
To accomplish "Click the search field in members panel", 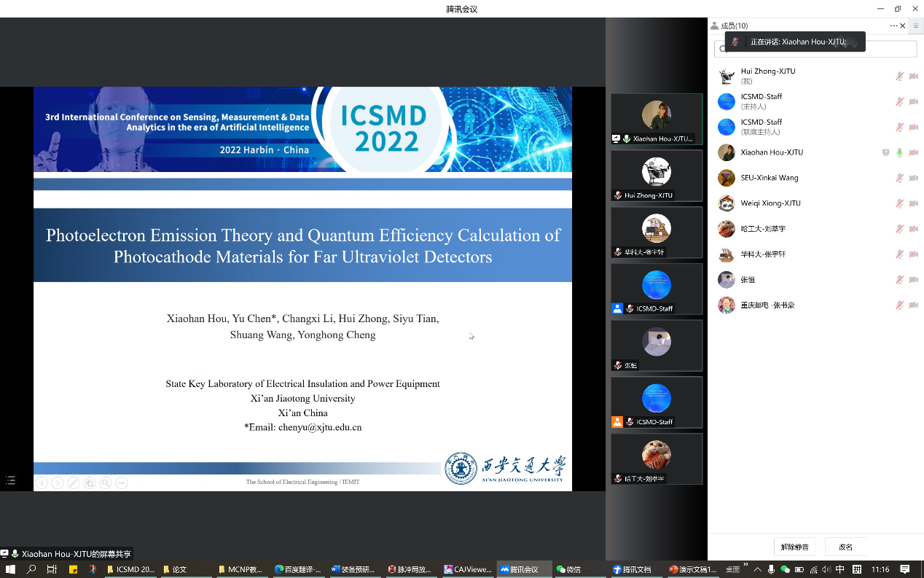I will 815,49.
